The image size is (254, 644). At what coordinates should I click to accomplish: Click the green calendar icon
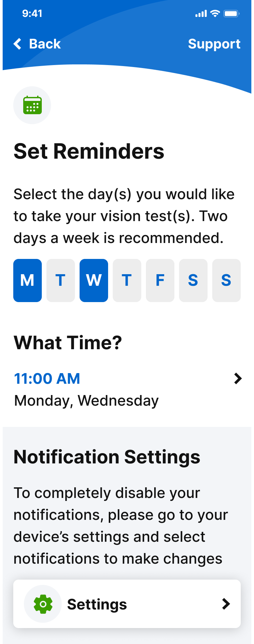pyautogui.click(x=32, y=105)
